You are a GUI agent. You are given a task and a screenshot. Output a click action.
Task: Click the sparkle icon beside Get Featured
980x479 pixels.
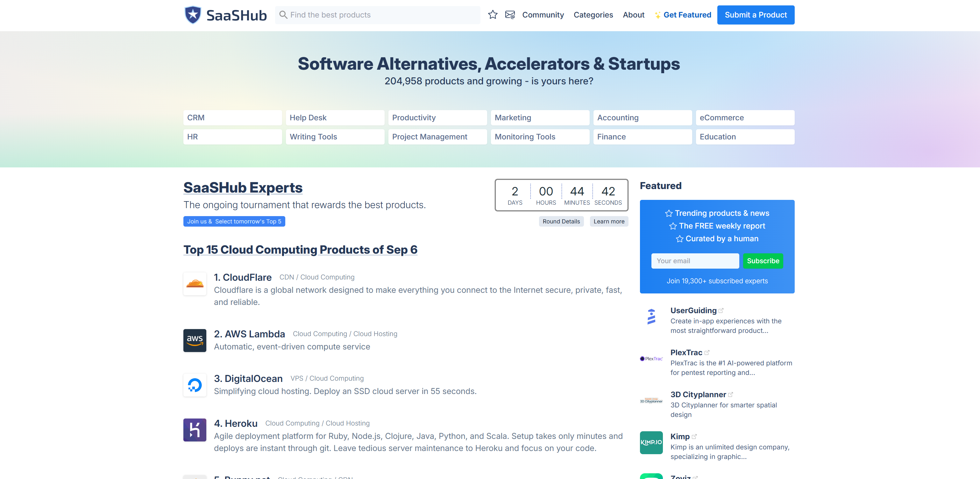tap(657, 15)
